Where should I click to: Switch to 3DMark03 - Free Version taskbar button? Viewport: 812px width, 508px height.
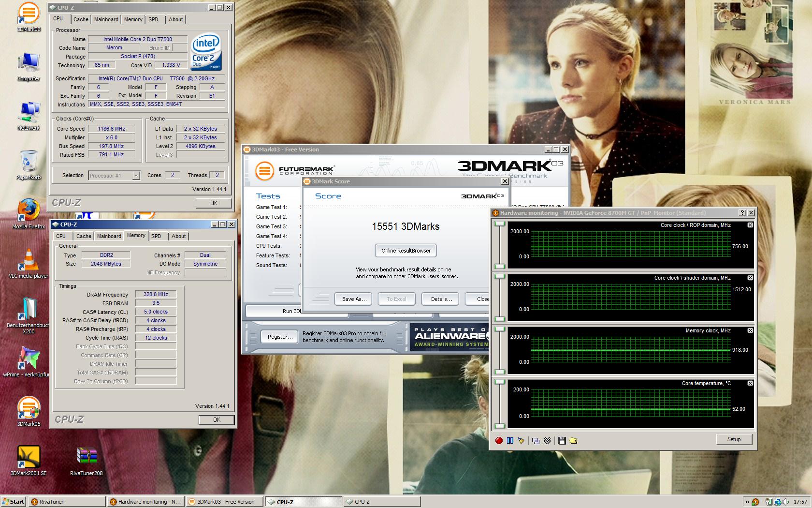coord(224,502)
